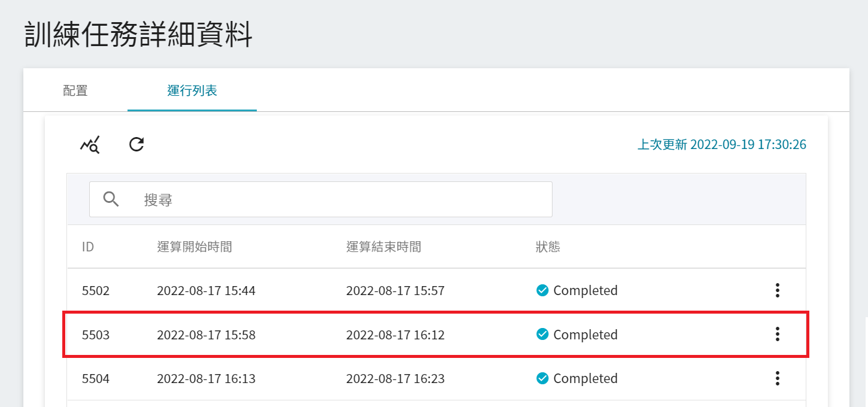This screenshot has width=868, height=407.
Task: Click Completed check icon for run 5502
Action: [x=542, y=291]
